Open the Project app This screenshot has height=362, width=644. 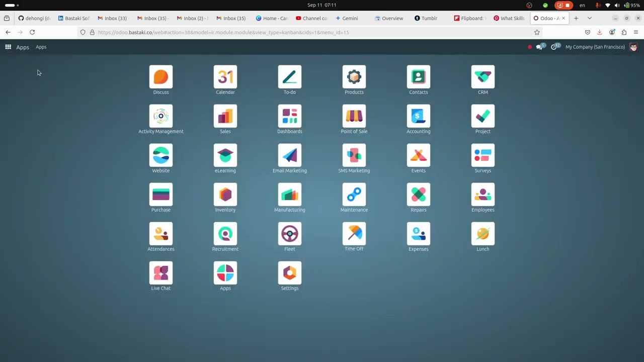[x=483, y=116]
